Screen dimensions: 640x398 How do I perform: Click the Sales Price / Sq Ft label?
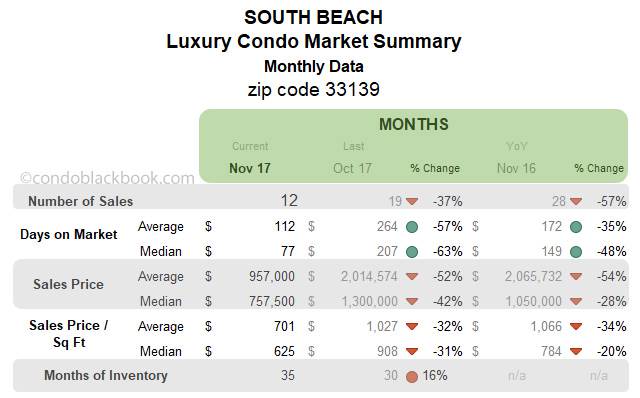[x=69, y=334]
